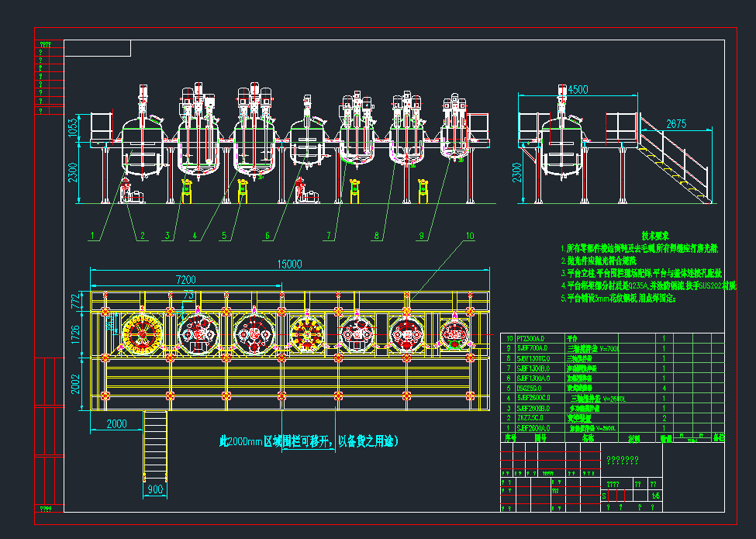Click callout number 1 under elevation view

point(91,235)
